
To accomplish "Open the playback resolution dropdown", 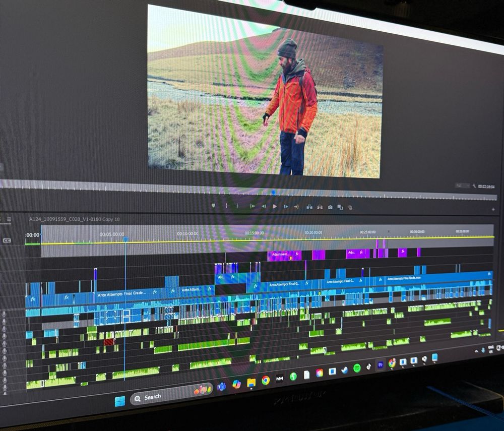I will (462, 186).
